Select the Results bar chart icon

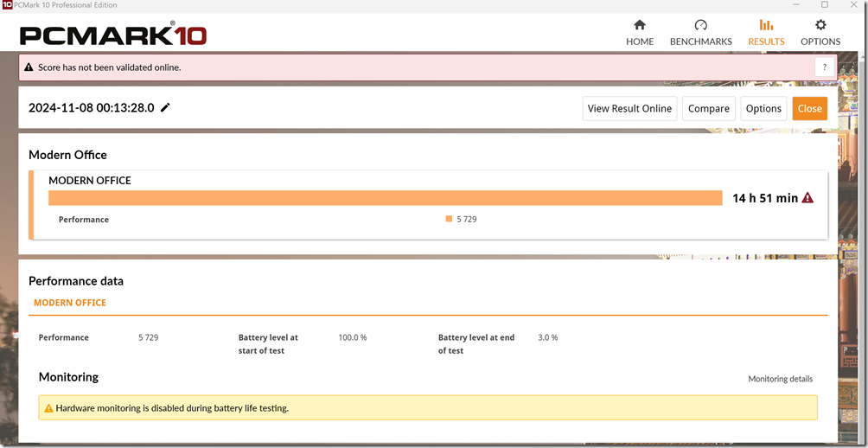[x=766, y=26]
